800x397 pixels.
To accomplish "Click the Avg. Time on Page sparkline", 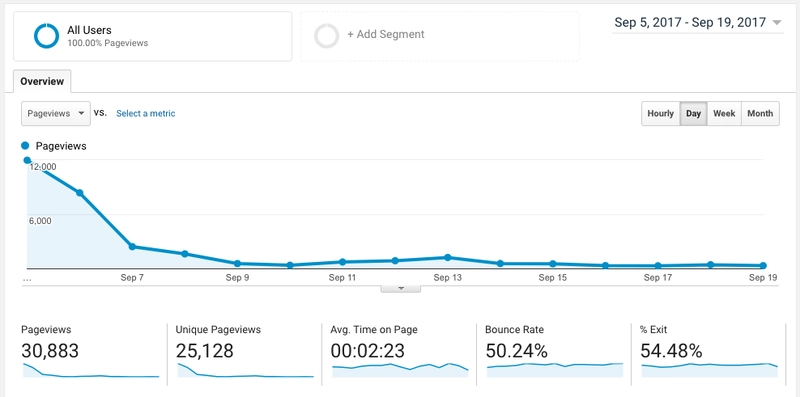I will click(x=400, y=370).
